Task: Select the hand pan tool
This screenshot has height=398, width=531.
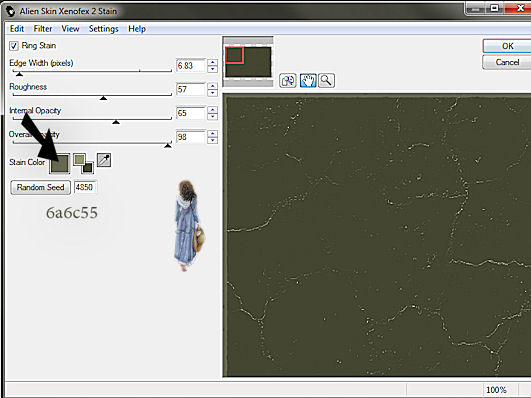Action: point(308,81)
